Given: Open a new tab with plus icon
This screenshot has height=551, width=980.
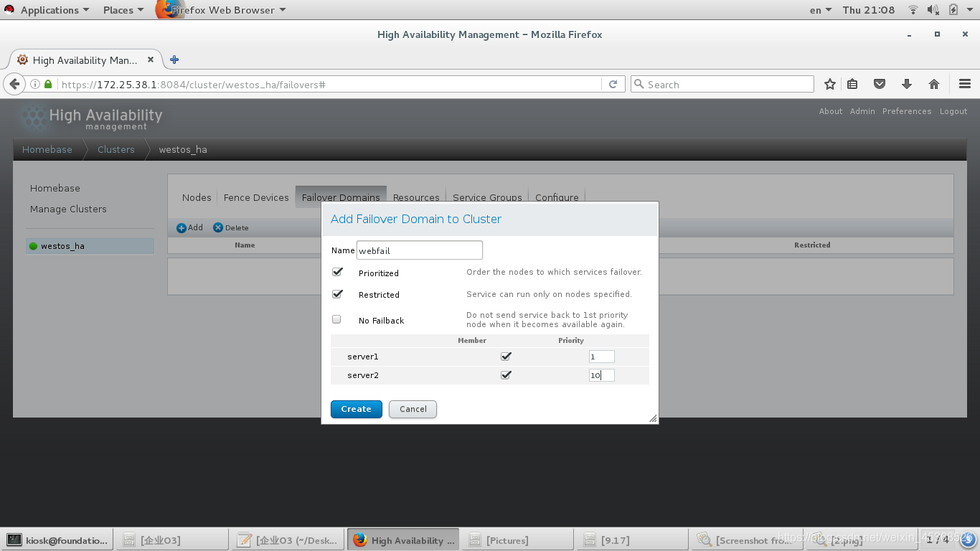Looking at the screenshot, I should point(174,60).
